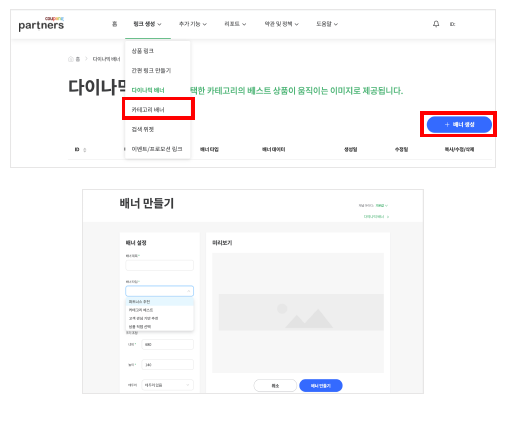Screen dimensions: 522x433
Task: Click the home icon in breadcrumb
Action: [x=71, y=59]
